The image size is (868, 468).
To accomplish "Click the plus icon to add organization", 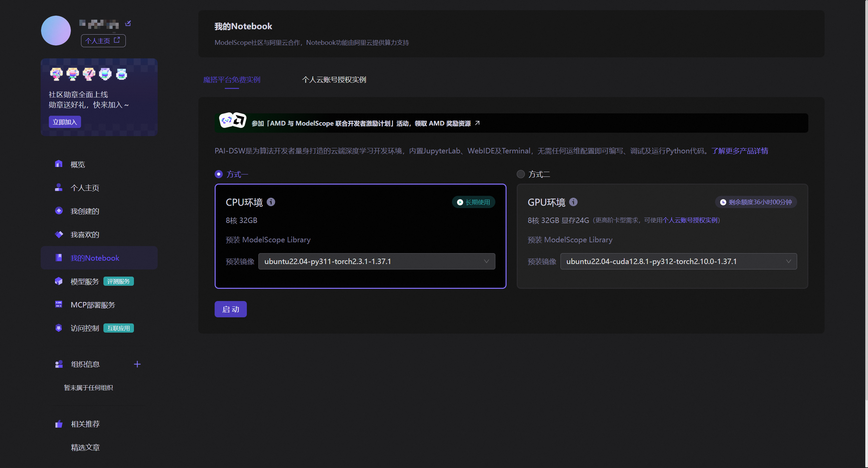I will pyautogui.click(x=137, y=364).
